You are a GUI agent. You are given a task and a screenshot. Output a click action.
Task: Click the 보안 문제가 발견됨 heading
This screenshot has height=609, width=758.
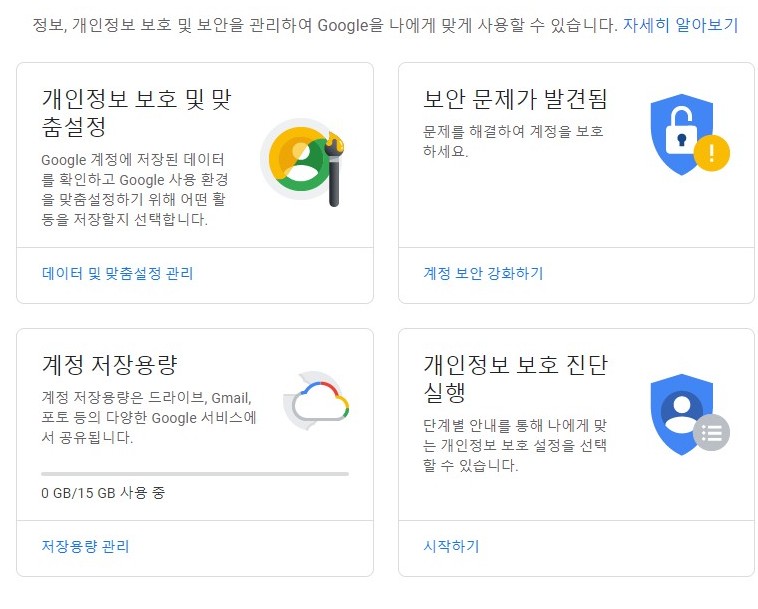pos(515,99)
